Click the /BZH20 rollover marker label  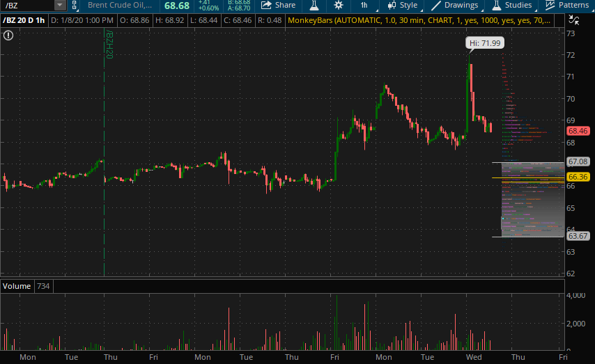coord(109,45)
